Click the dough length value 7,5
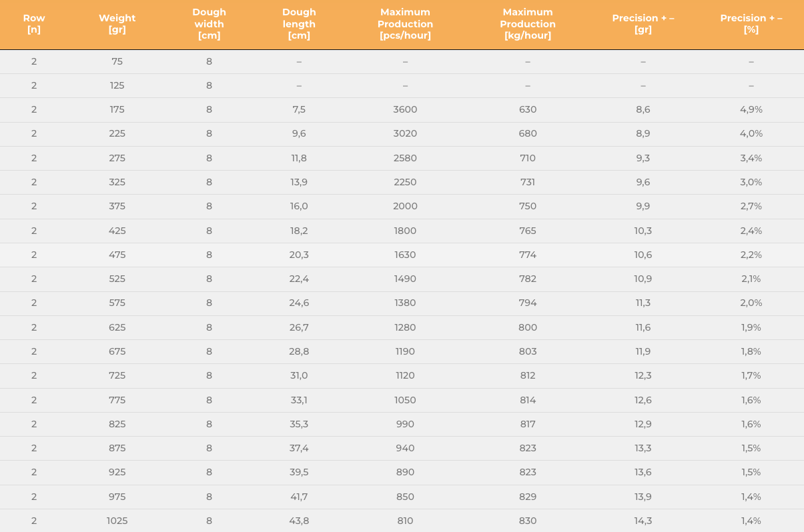 299,109
